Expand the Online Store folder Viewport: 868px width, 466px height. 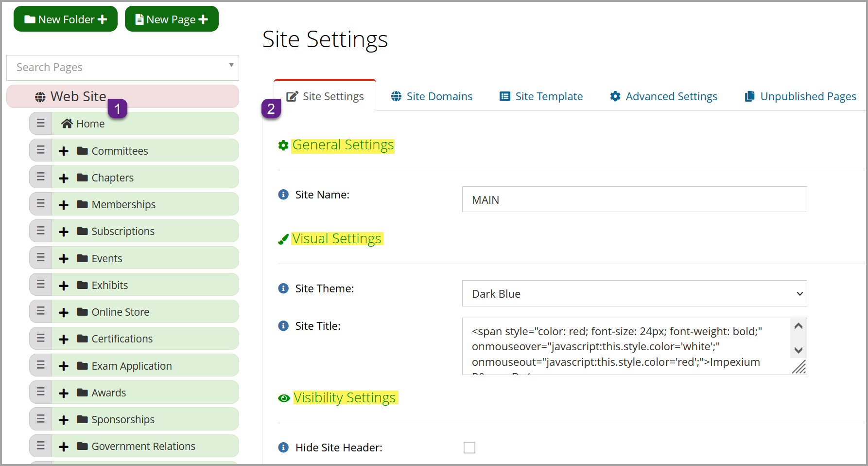(x=64, y=312)
